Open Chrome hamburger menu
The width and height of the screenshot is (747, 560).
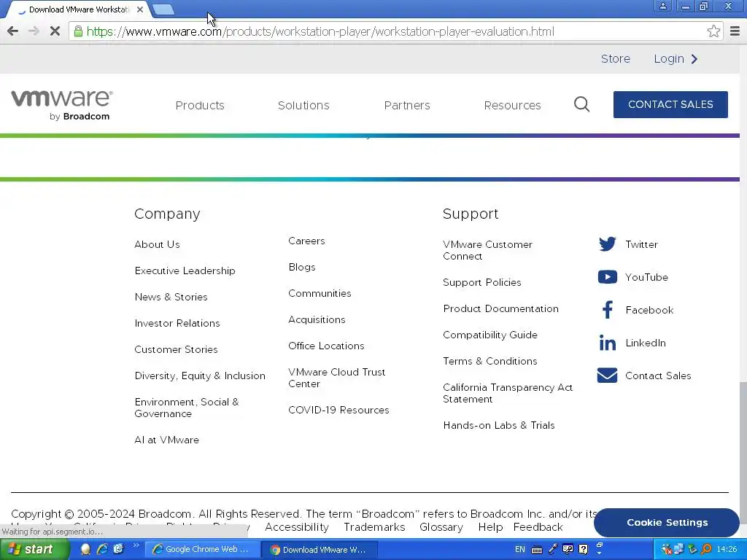[735, 31]
